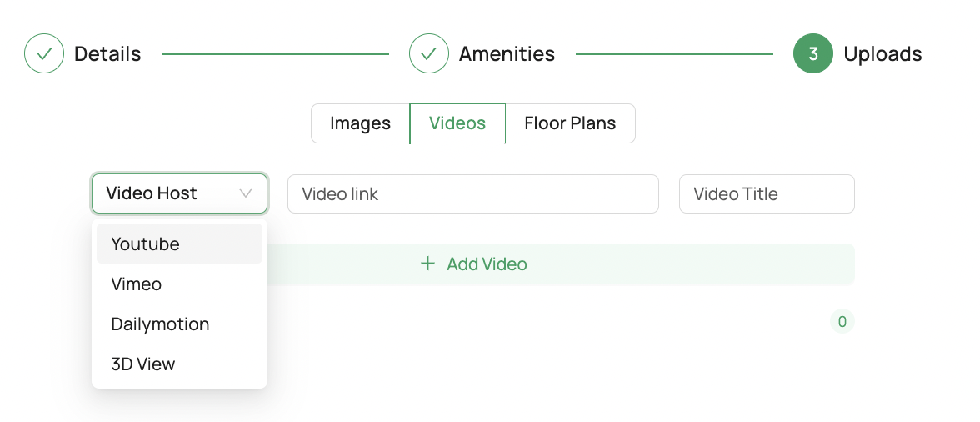
Task: Go back to the Amenities step
Action: tap(507, 53)
